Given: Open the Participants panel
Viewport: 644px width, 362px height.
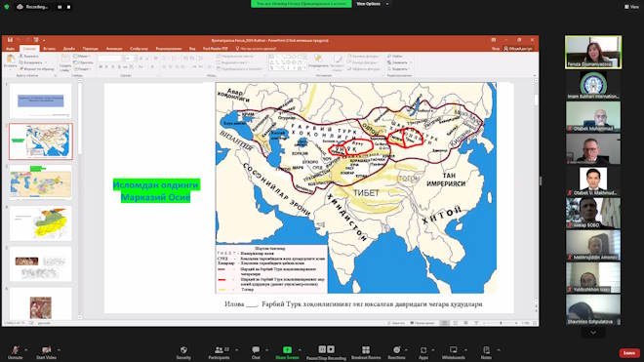Looking at the screenshot, I should (220, 352).
